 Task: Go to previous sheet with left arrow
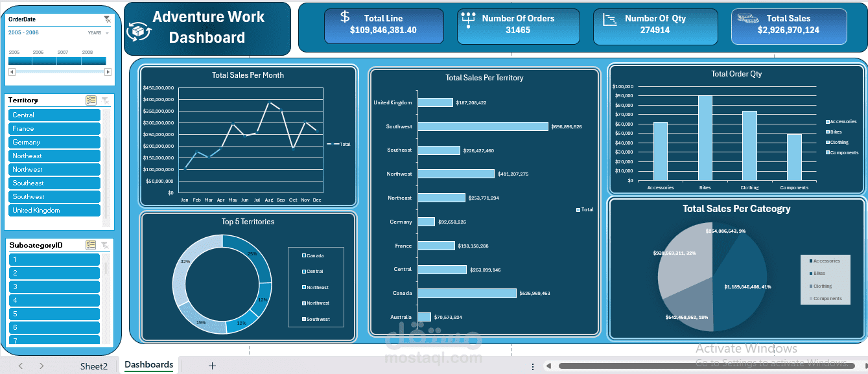coord(21,366)
